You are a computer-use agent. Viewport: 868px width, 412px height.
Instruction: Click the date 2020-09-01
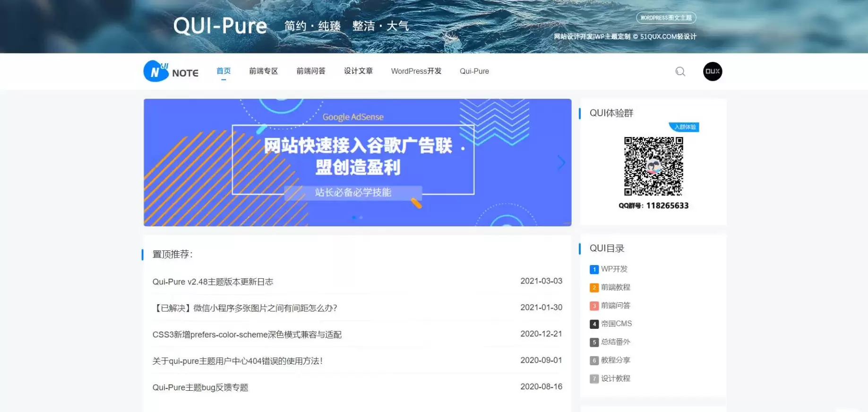[x=541, y=360]
